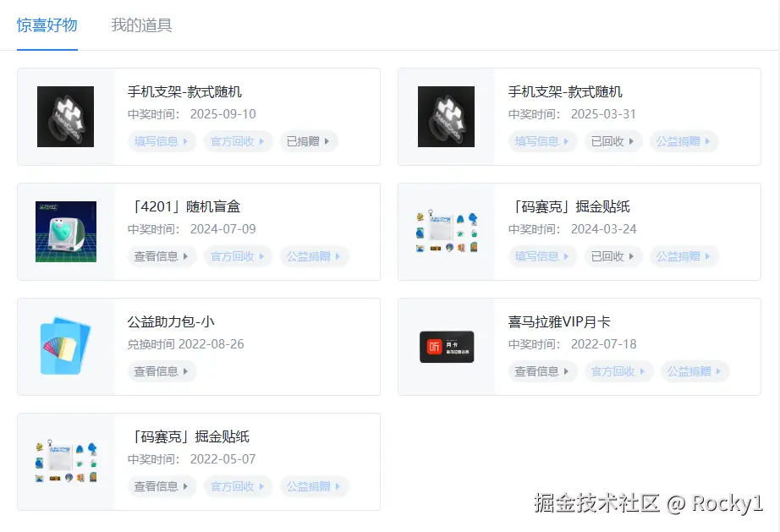Click 公益捐赠 on the bottom 码赛克 sticker card
Screen dimensions: 780x532
click(314, 486)
